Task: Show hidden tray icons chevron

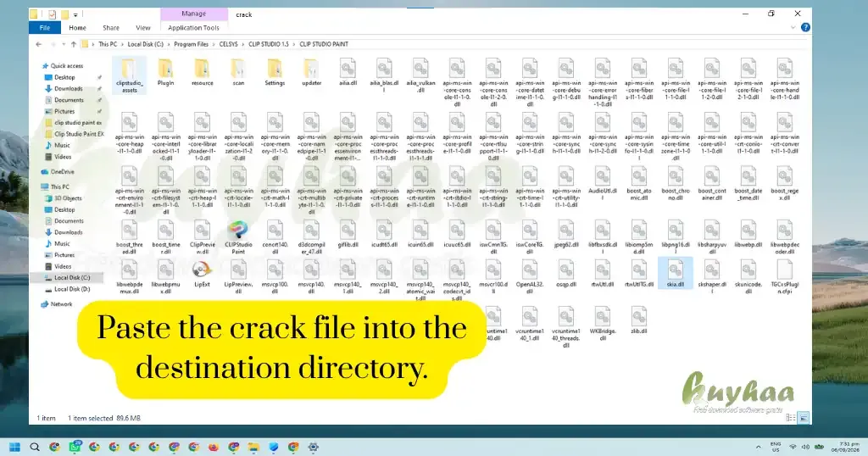Action: (x=758, y=447)
